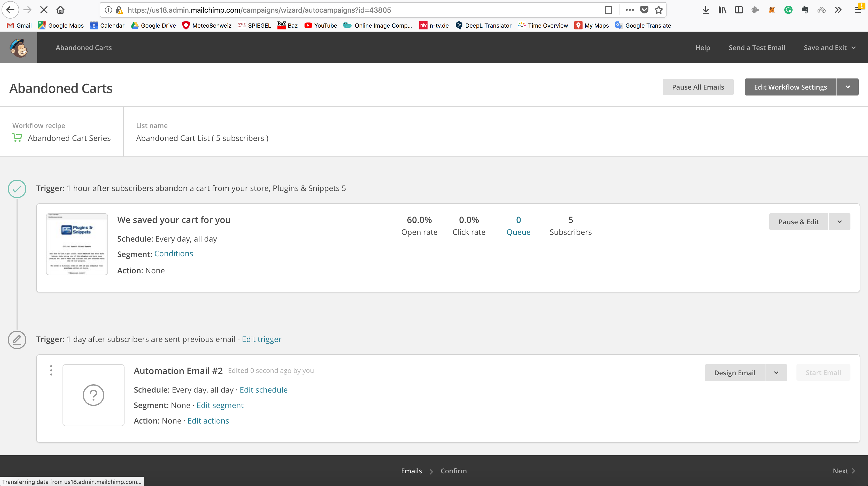
Task: Open Google Drive bookmark
Action: [153, 25]
